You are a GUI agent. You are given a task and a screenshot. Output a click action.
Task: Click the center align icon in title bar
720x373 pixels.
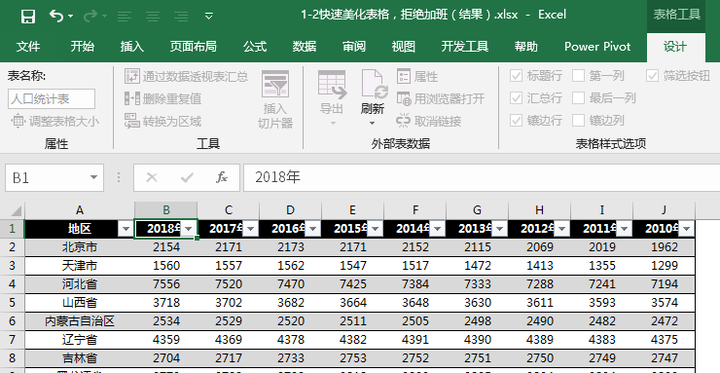153,16
